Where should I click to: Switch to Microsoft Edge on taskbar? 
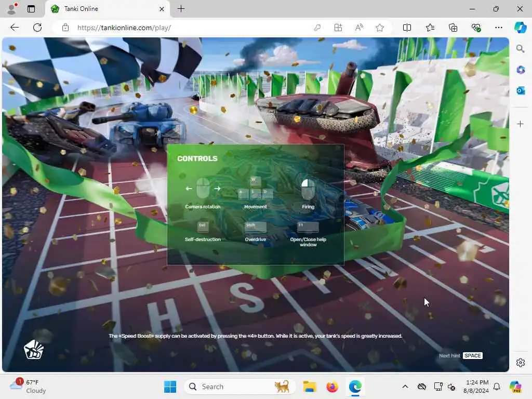pos(355,387)
